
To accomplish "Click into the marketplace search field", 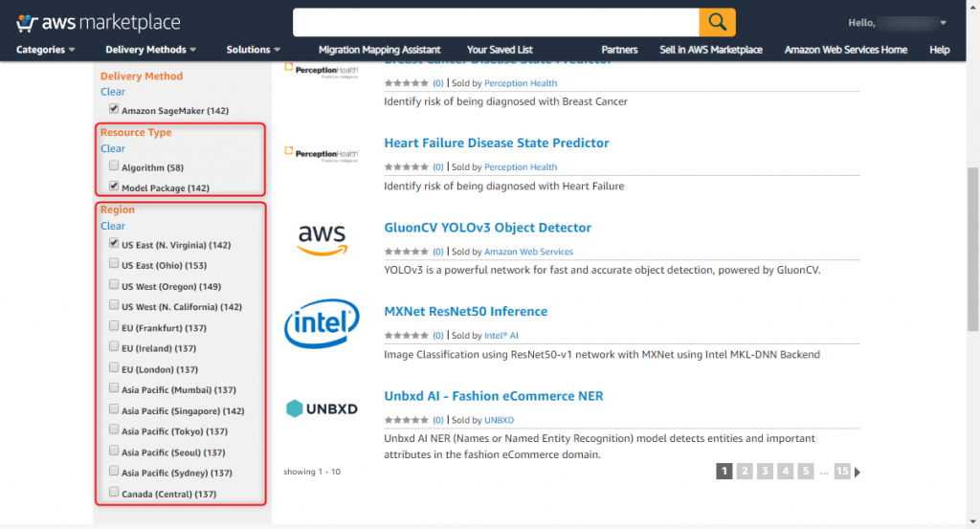I will (x=496, y=23).
